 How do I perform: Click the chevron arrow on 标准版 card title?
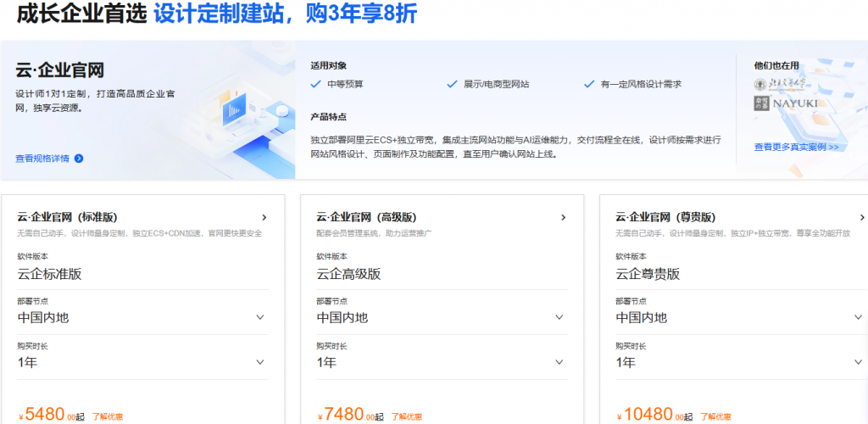point(264,217)
